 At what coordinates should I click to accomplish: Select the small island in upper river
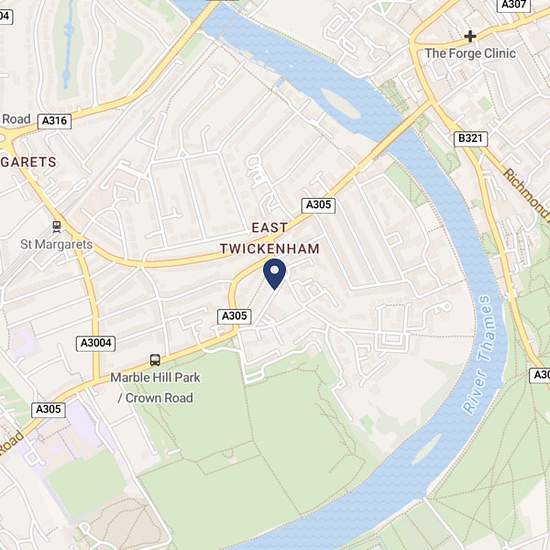(x=340, y=102)
